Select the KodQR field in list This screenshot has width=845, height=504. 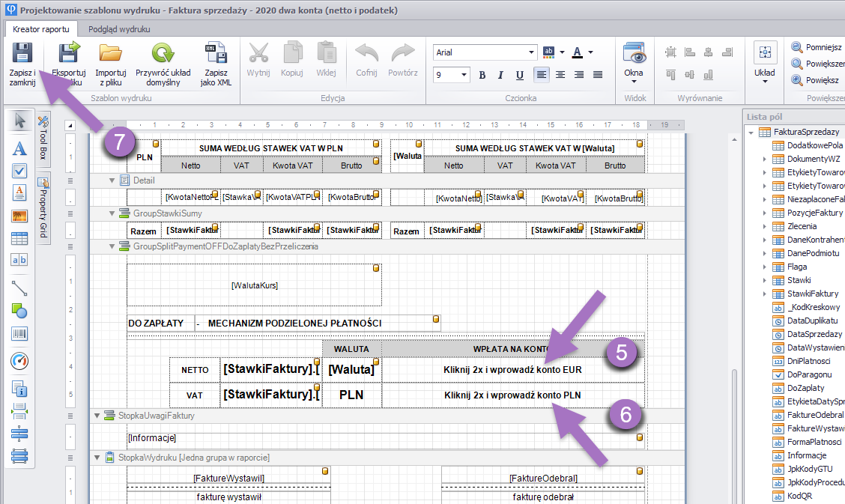click(x=800, y=496)
